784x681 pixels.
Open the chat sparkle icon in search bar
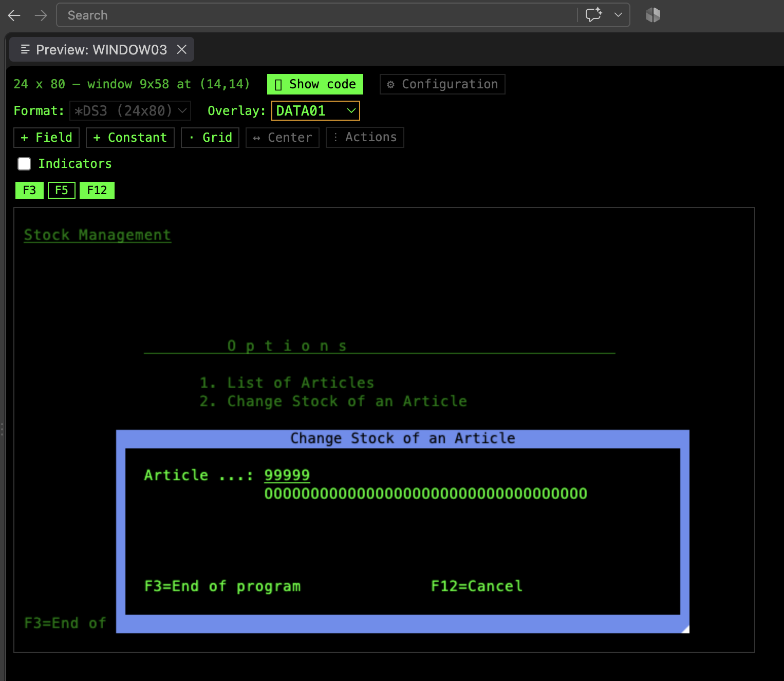coord(594,15)
